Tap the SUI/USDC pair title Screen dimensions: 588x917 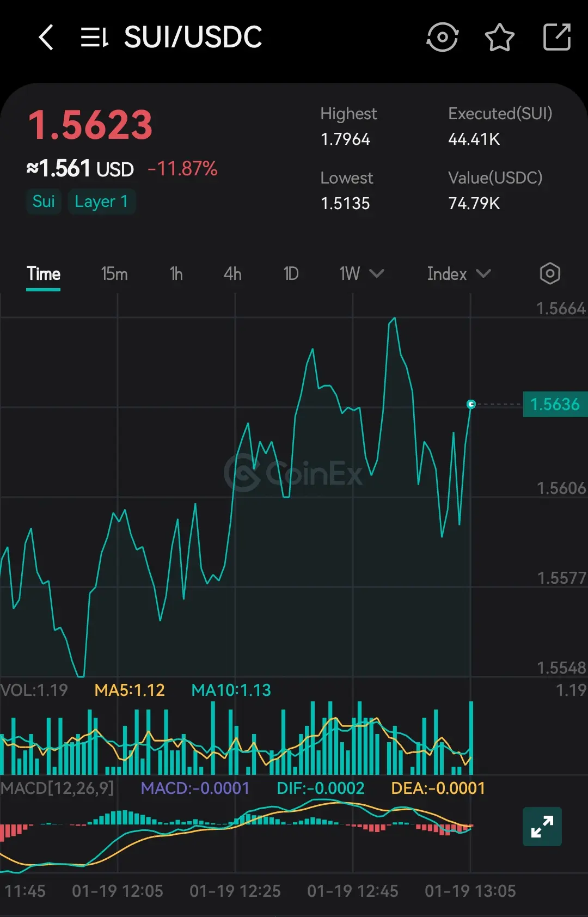click(193, 37)
